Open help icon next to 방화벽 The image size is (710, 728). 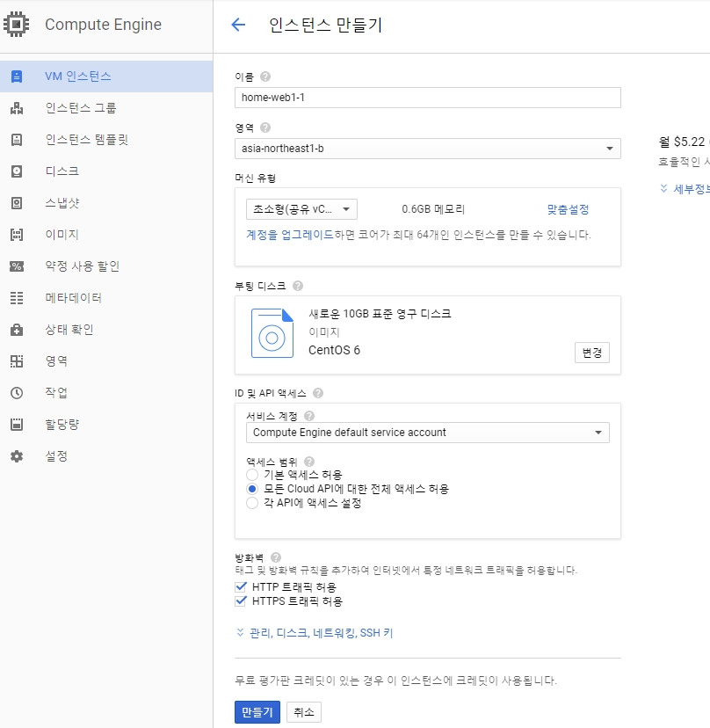click(x=276, y=557)
